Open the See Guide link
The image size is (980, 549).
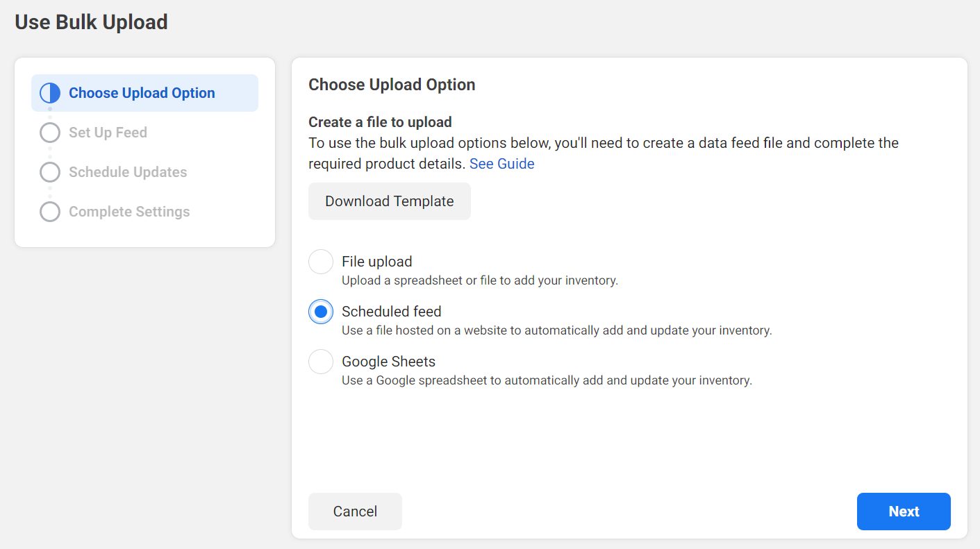(501, 164)
